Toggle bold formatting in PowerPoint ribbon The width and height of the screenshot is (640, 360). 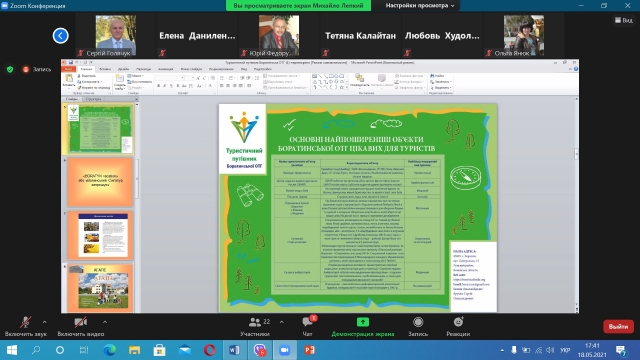pos(158,86)
